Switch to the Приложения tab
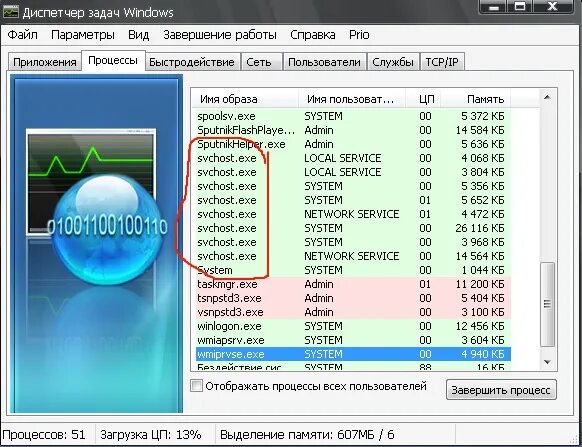Image resolution: width=582 pixels, height=447 pixels. click(45, 62)
